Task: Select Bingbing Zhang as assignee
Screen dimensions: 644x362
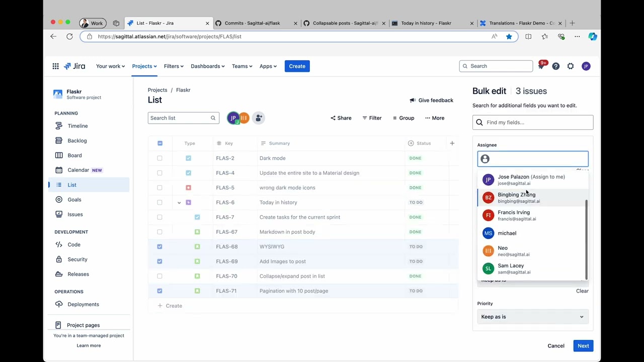Action: pyautogui.click(x=530, y=198)
